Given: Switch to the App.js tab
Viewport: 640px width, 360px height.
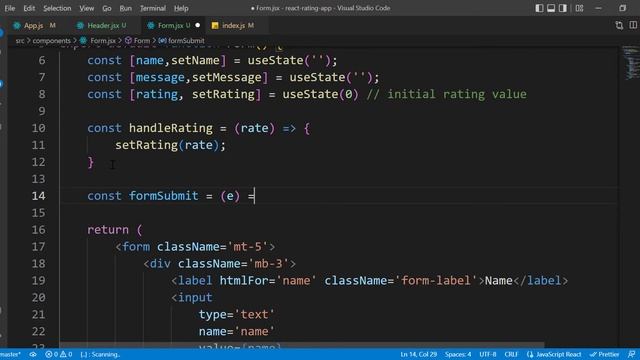Looking at the screenshot, I should [x=34, y=25].
